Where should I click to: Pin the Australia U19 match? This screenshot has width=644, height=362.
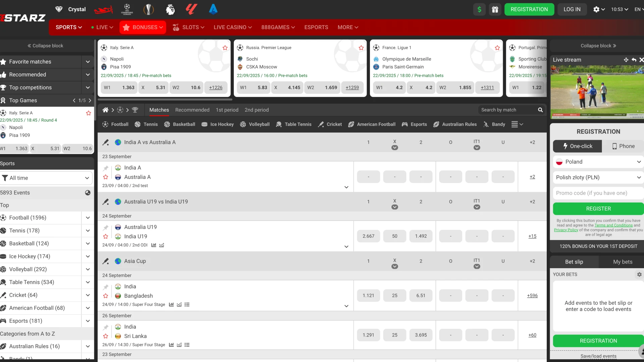(106, 228)
